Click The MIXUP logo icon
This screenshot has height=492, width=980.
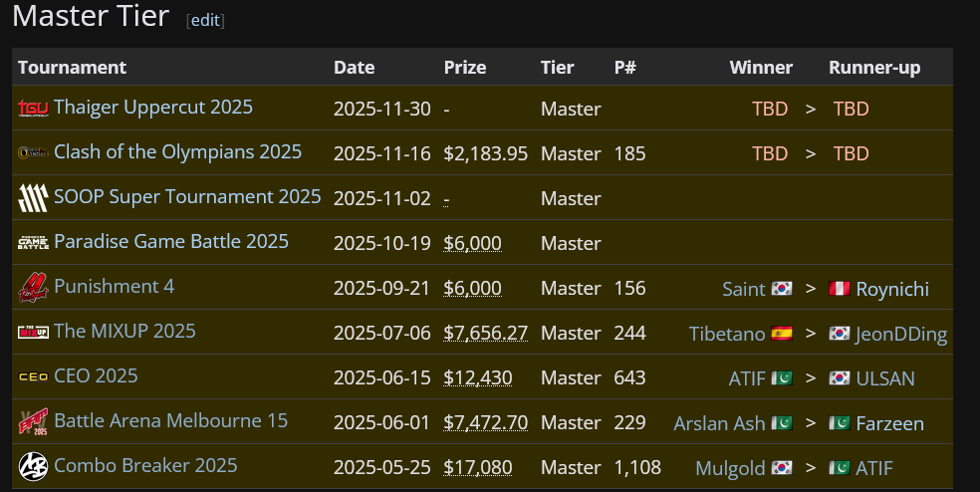(33, 332)
